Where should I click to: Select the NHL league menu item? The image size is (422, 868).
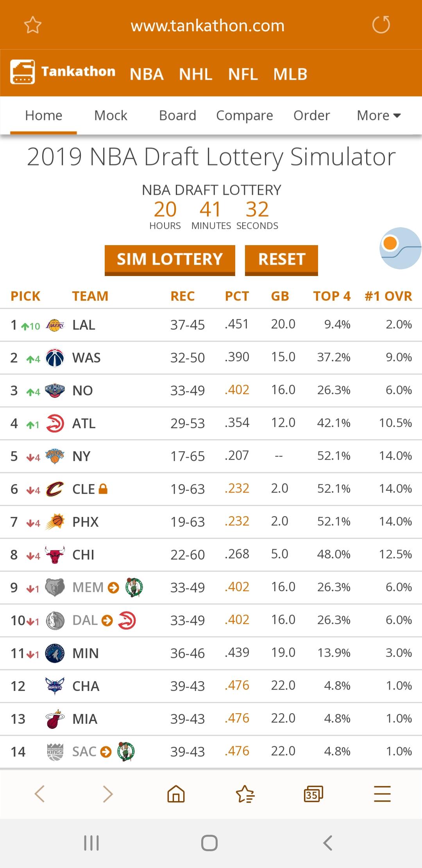(x=196, y=74)
